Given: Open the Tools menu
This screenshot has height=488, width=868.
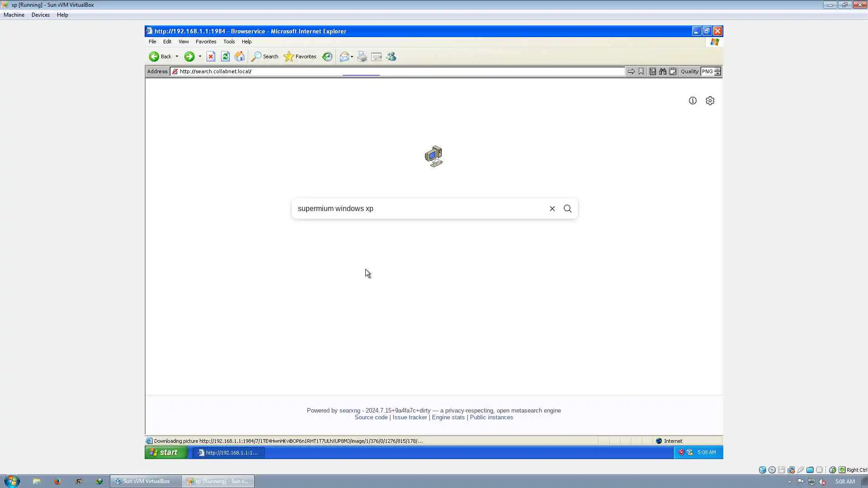Looking at the screenshot, I should tap(229, 42).
